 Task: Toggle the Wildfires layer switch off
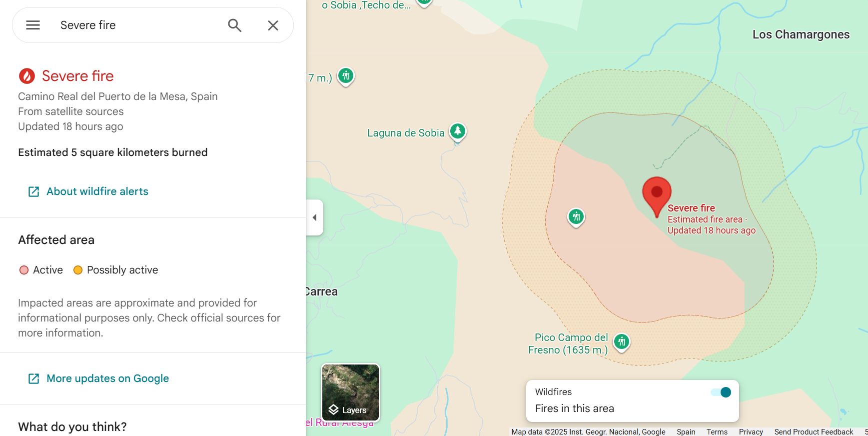tap(721, 392)
